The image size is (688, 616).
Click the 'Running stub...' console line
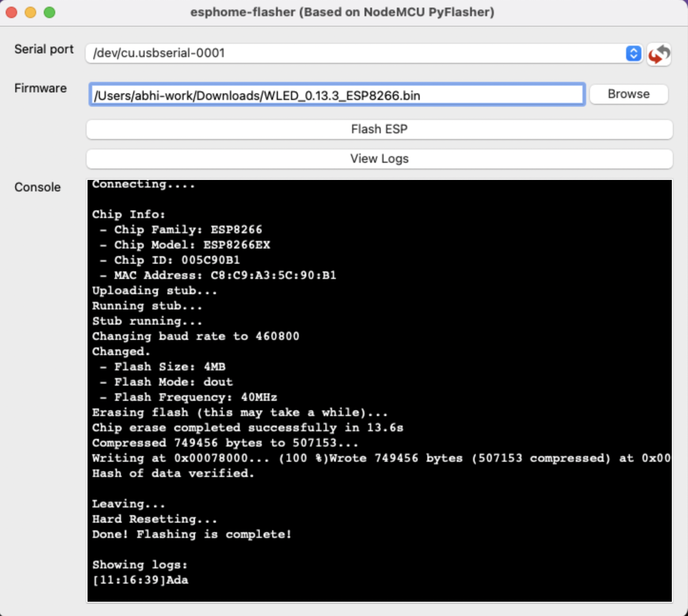tap(147, 306)
